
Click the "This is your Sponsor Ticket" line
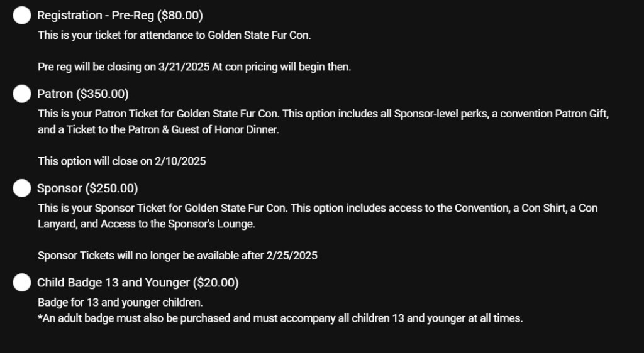click(x=317, y=208)
